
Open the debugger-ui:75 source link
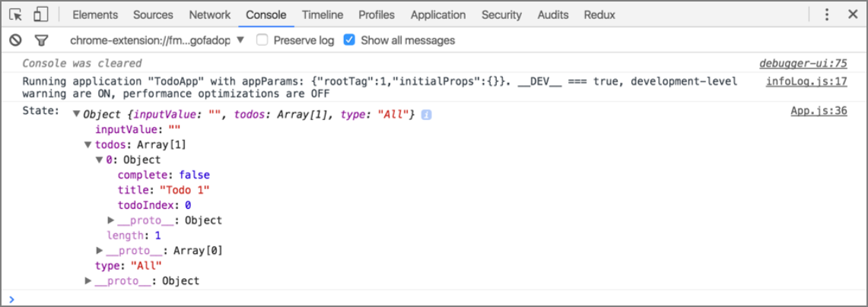click(x=803, y=64)
